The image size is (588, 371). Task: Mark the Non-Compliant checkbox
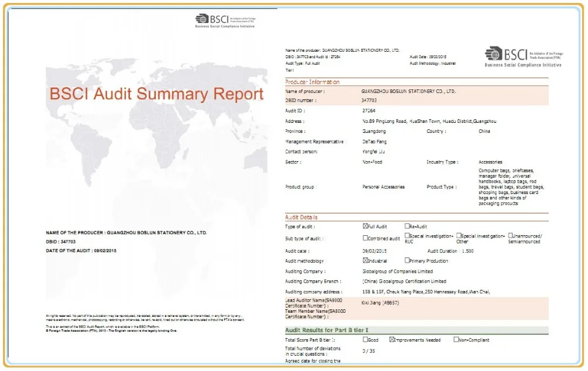pos(456,340)
